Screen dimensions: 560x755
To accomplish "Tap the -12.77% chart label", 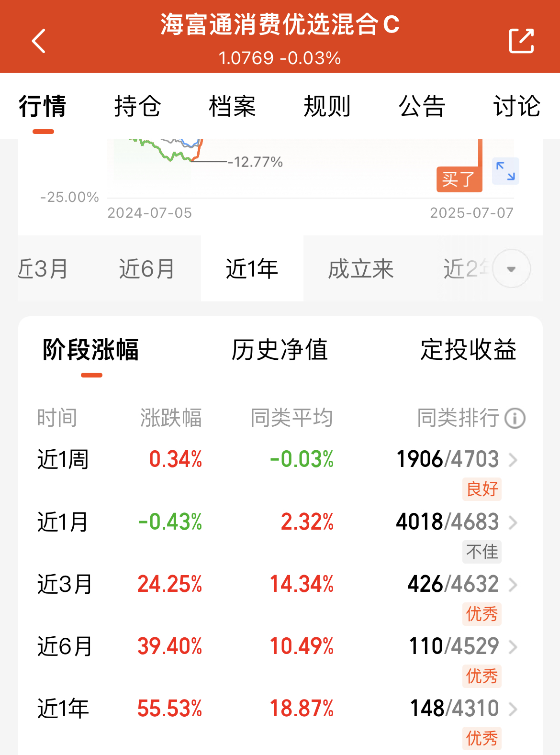I will [x=256, y=162].
